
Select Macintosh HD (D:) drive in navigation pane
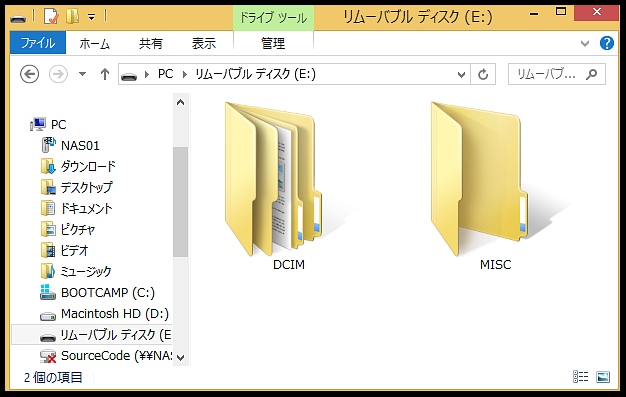115,314
